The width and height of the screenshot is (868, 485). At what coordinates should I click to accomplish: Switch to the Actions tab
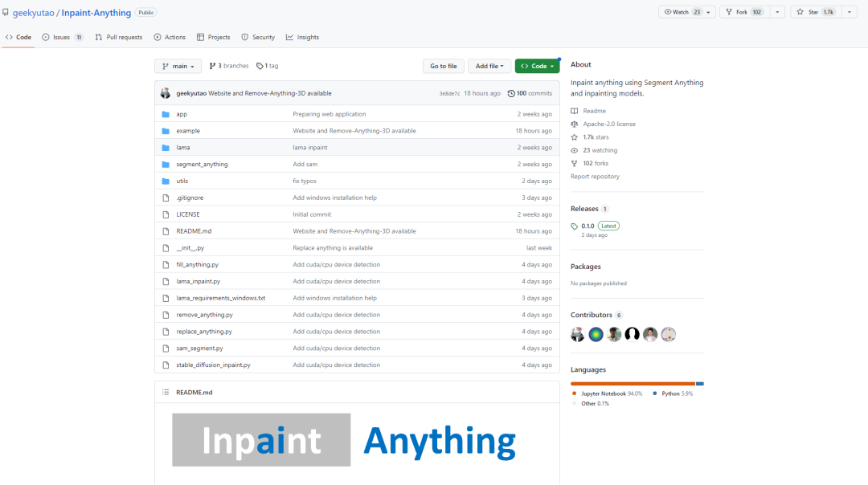[x=170, y=37]
